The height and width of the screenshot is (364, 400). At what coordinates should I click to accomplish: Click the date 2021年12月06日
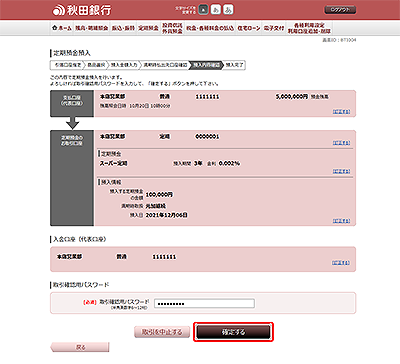coord(166,215)
